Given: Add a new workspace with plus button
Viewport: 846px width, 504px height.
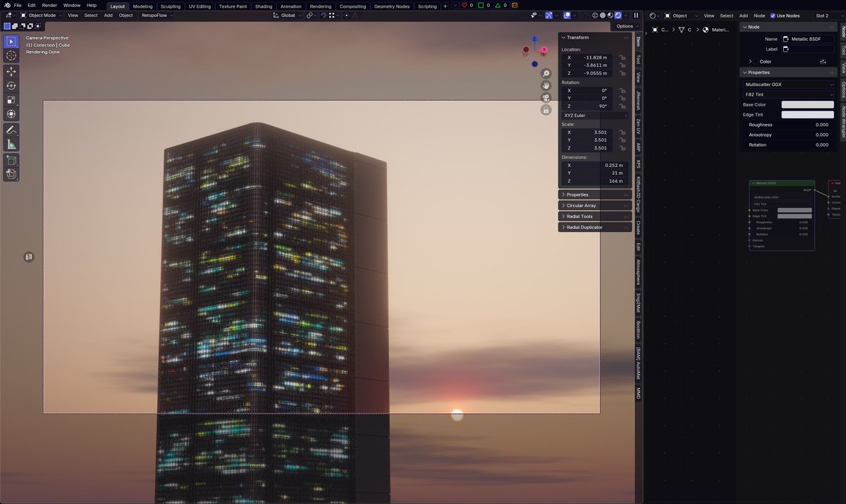Looking at the screenshot, I should coord(445,6).
